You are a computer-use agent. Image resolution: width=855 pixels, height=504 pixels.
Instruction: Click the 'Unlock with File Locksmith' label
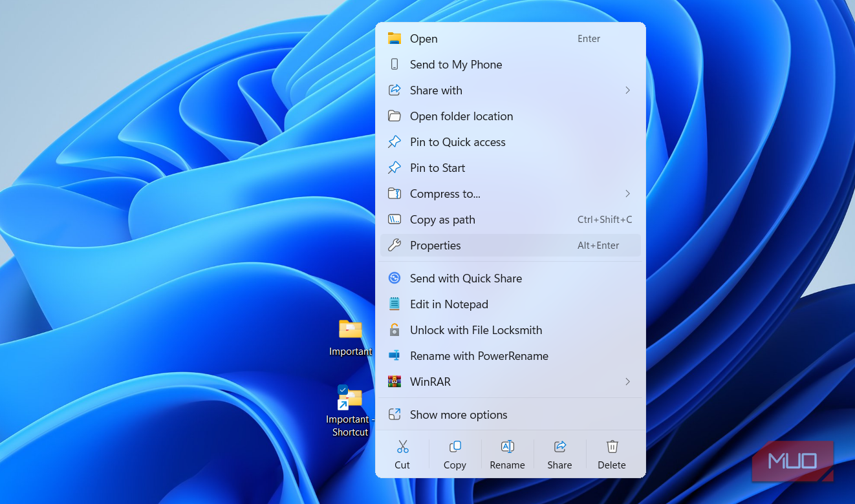click(476, 330)
